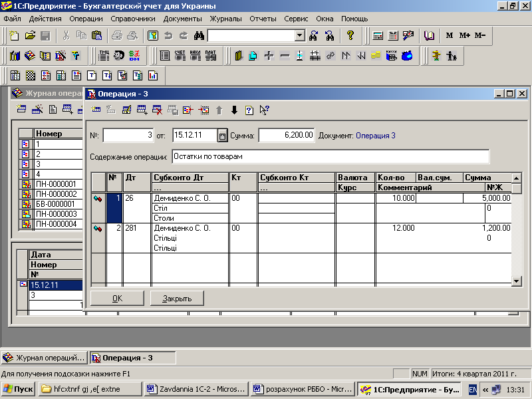Click the Касса cash register icon
Screen dimensions: 532x399
tap(391, 56)
